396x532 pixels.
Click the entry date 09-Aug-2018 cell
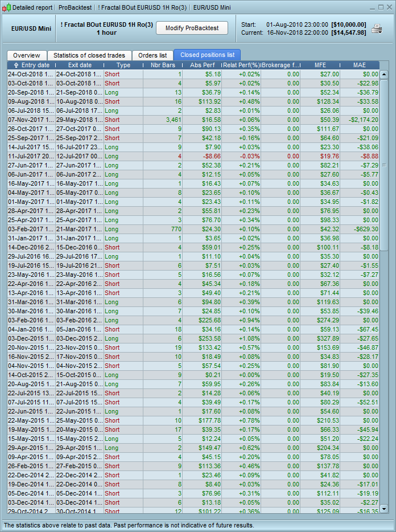31,102
